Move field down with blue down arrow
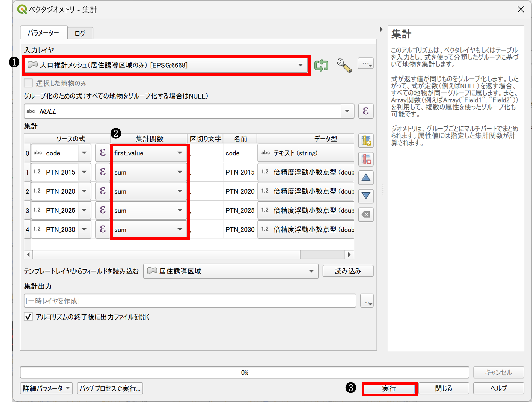Image resolution: width=532 pixels, height=402 pixels. click(x=366, y=196)
